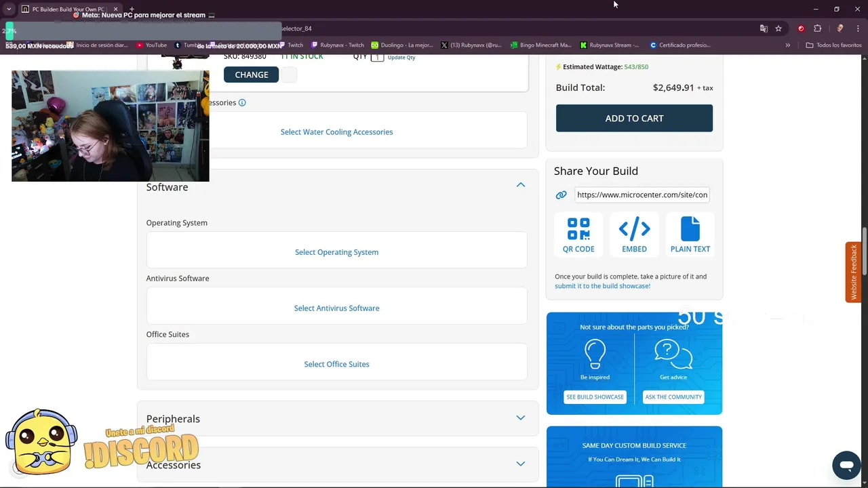This screenshot has width=868, height=488.
Task: Click ADD TO CART button
Action: [x=634, y=118]
